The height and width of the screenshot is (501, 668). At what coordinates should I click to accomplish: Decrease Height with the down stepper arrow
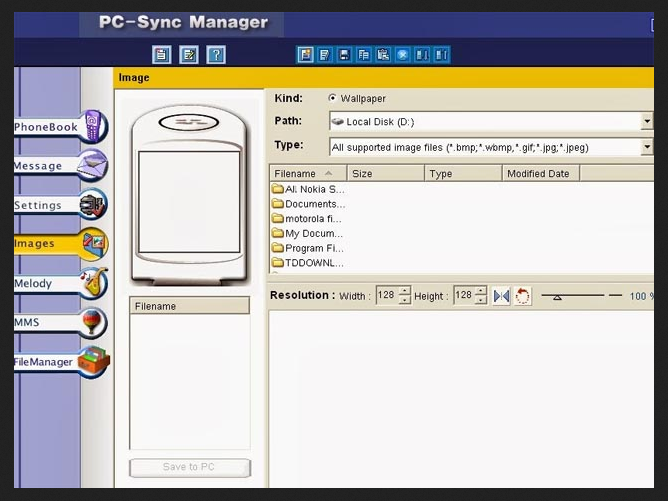[x=481, y=300]
